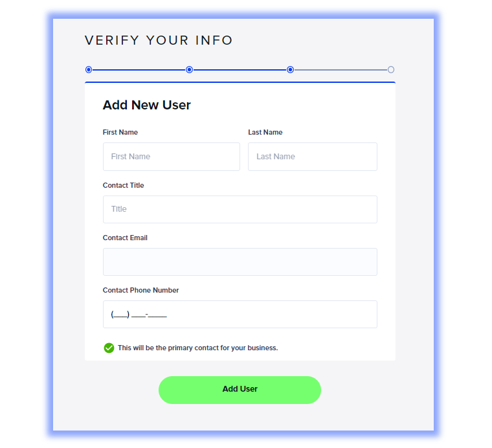The image size is (492, 448).
Task: Go to the final unfilled step circle
Action: click(391, 70)
